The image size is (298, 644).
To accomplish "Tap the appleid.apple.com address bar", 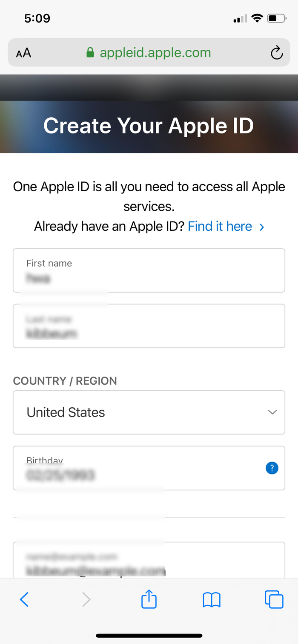I will [x=149, y=53].
